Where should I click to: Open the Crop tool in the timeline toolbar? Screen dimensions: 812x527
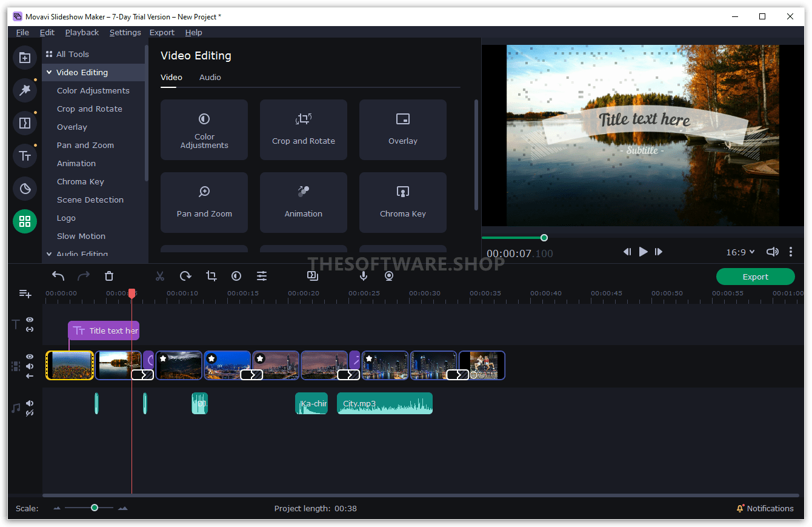click(x=211, y=276)
